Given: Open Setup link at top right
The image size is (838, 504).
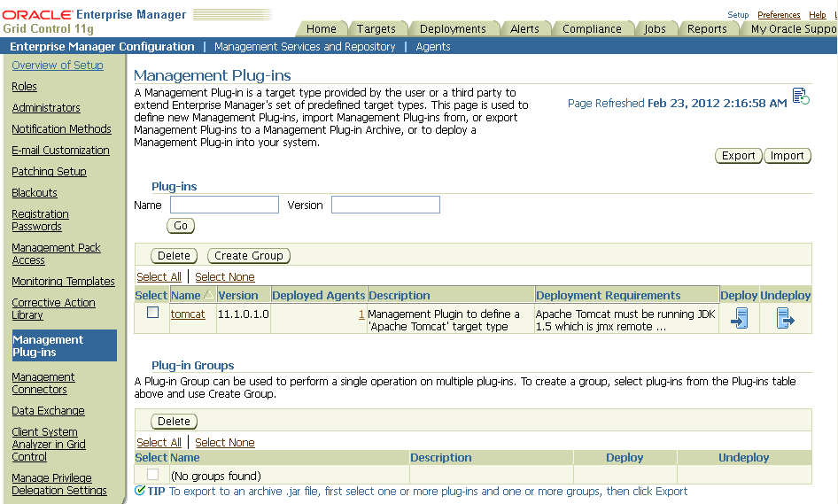Looking at the screenshot, I should 738,15.
